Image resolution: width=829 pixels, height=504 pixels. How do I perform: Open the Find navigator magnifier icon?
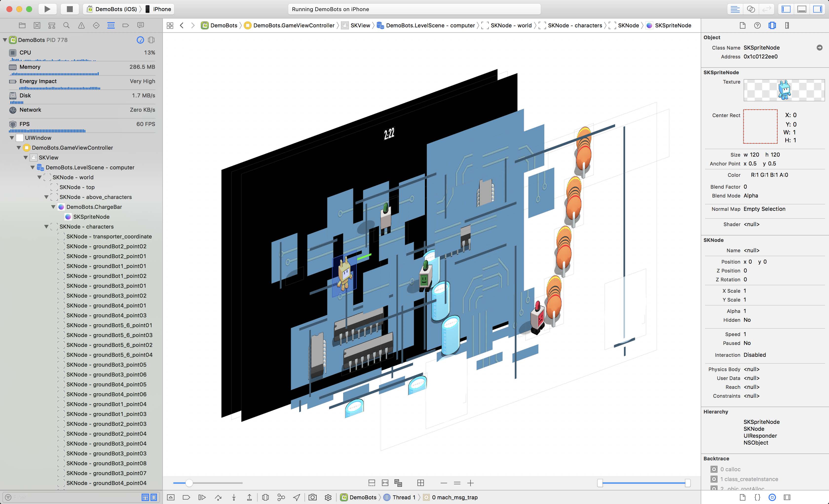click(x=67, y=25)
